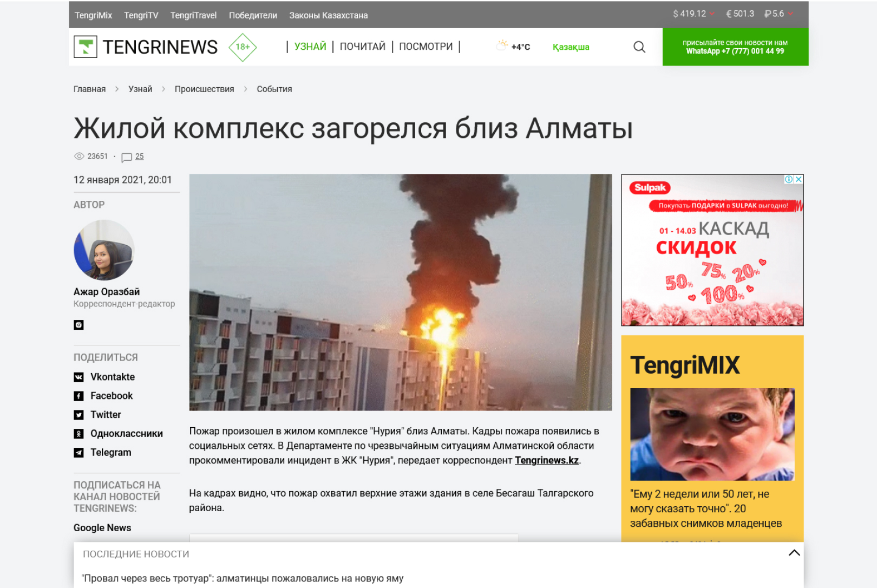Click the Tengrinews logo icon
Screen dimensions: 877x588
click(86, 47)
